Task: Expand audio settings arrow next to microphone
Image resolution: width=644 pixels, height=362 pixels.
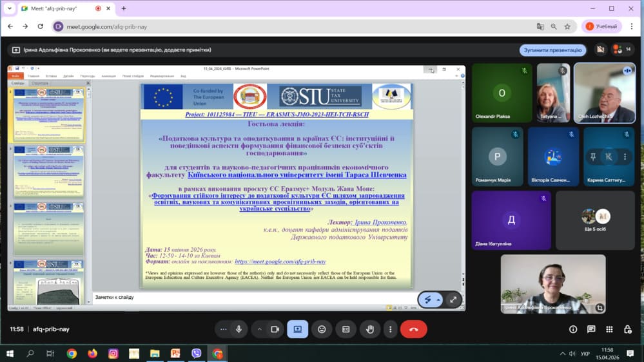Action: coord(224,329)
